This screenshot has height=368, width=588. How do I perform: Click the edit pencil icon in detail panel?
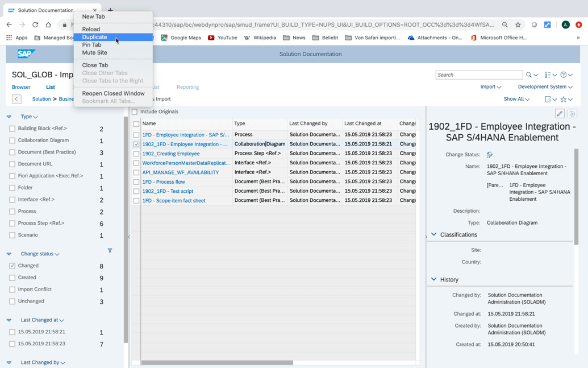560,113
